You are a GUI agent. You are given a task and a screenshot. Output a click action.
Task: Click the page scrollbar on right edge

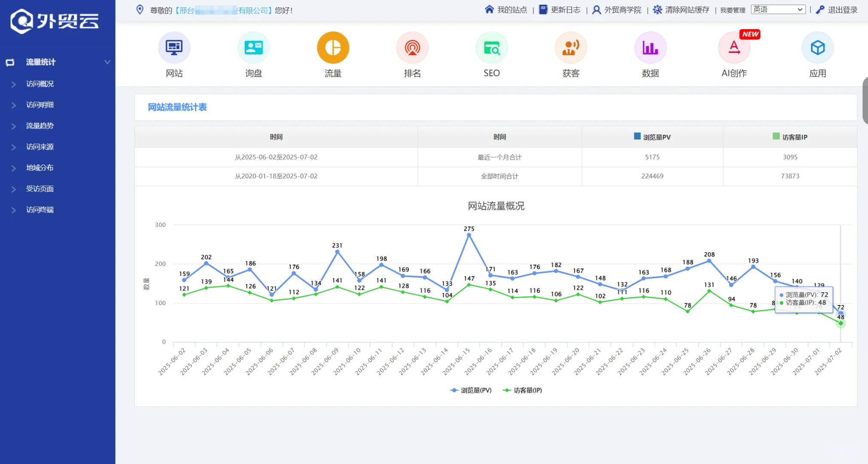point(865,101)
